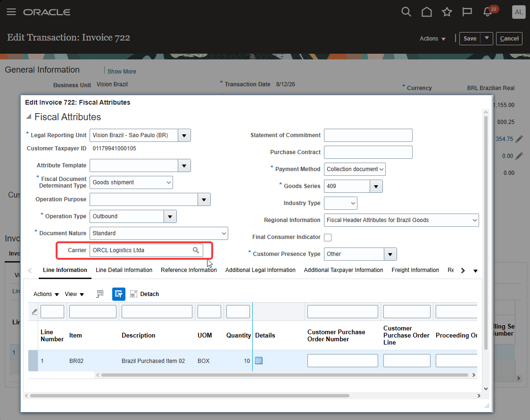Click the Purchase Contract field
The height and width of the screenshot is (420, 530).
click(x=368, y=152)
